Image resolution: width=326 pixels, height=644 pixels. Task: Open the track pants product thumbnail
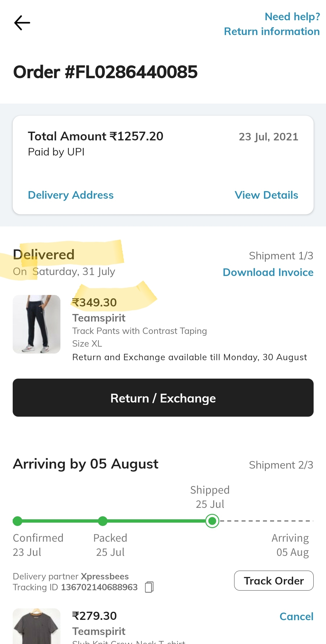tap(37, 324)
